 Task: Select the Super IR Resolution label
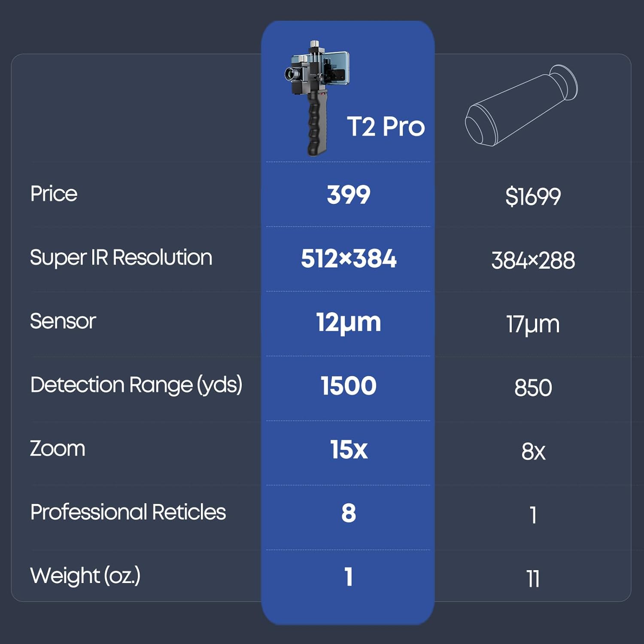pos(121,258)
